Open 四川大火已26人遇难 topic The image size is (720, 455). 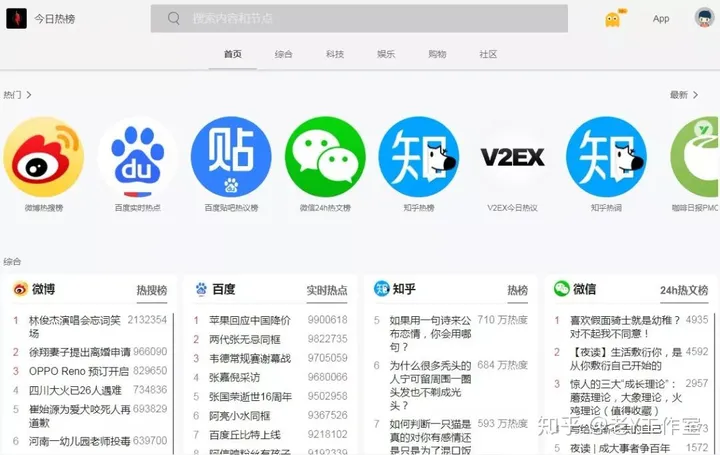click(x=75, y=390)
